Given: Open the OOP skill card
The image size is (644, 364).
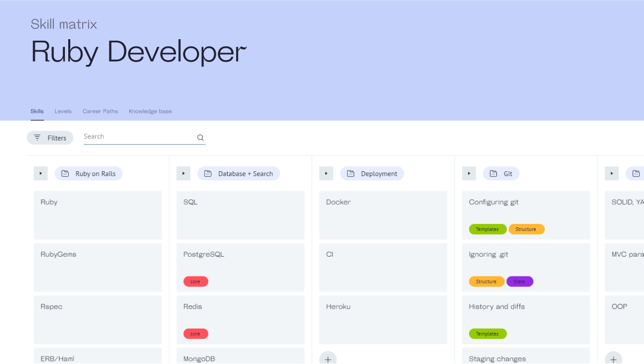Looking at the screenshot, I should pyautogui.click(x=624, y=319).
